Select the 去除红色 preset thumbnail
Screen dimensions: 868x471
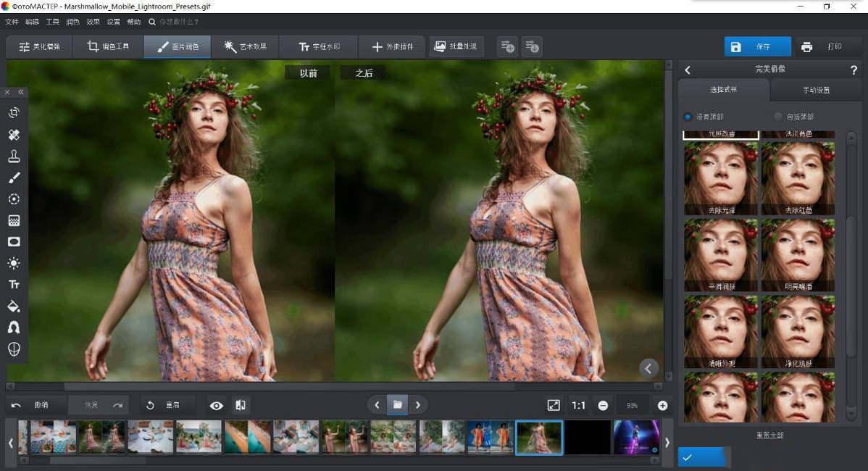pyautogui.click(x=798, y=178)
